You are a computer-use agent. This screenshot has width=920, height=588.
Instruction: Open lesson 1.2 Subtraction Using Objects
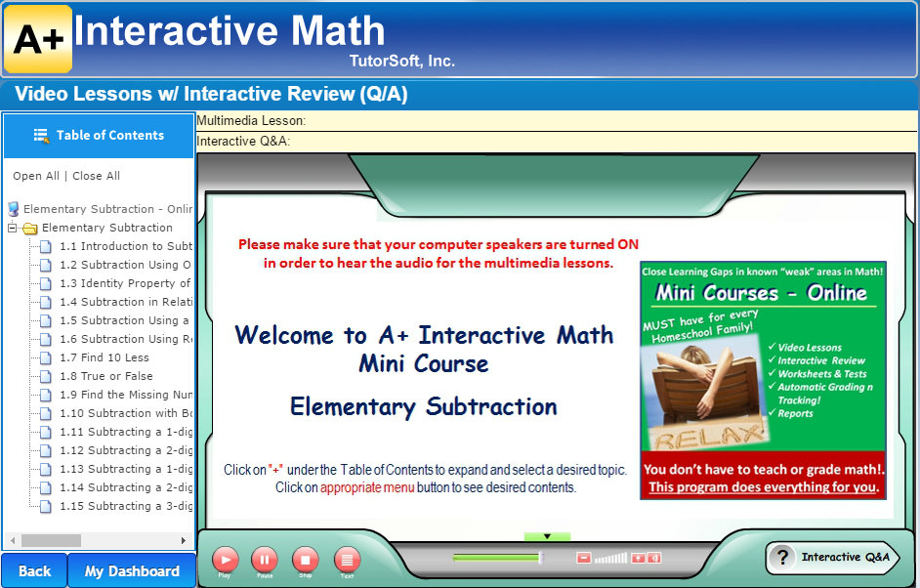coord(125,265)
